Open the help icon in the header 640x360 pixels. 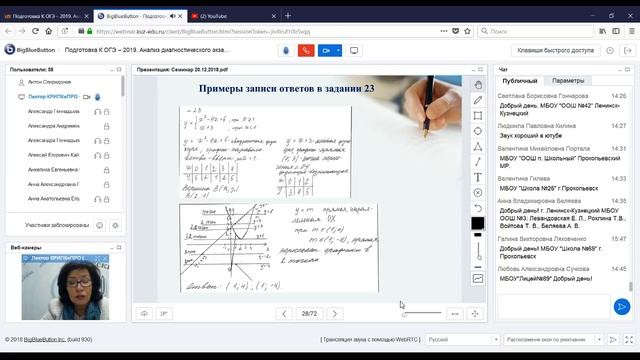tap(610, 51)
